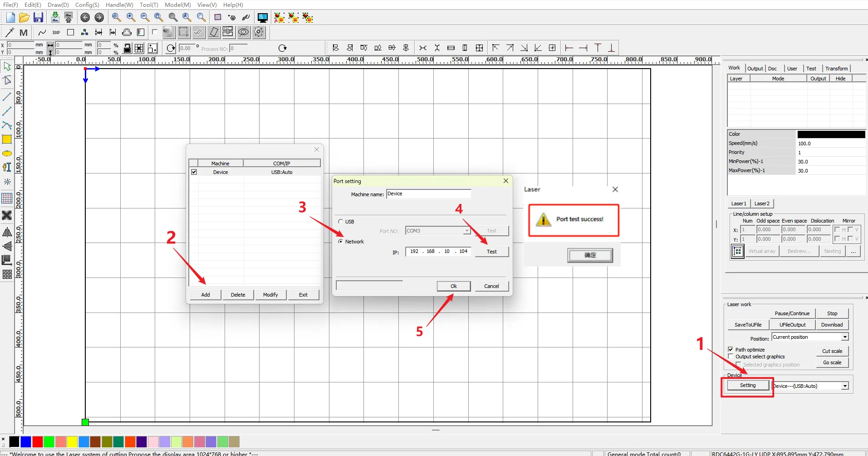This screenshot has height=456, width=868.
Task: Open a file with the folder icon
Action: (x=24, y=18)
